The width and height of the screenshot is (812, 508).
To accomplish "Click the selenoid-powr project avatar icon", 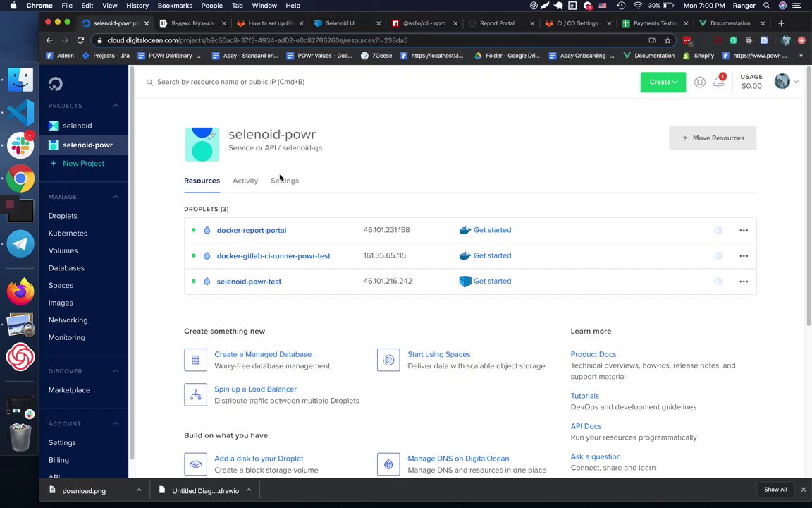I will (202, 145).
